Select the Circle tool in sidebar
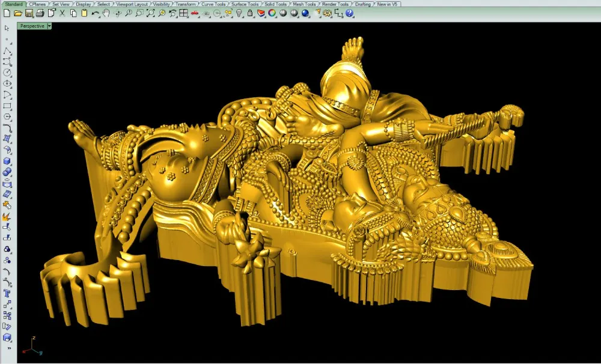 [7, 73]
